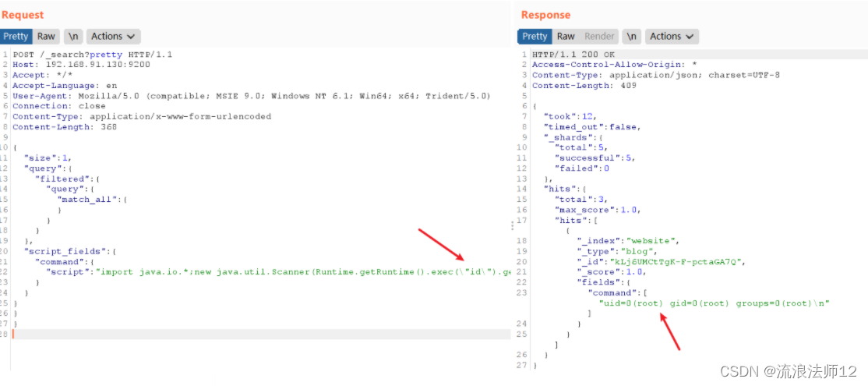Click the "_type":"blog" line

618,251
